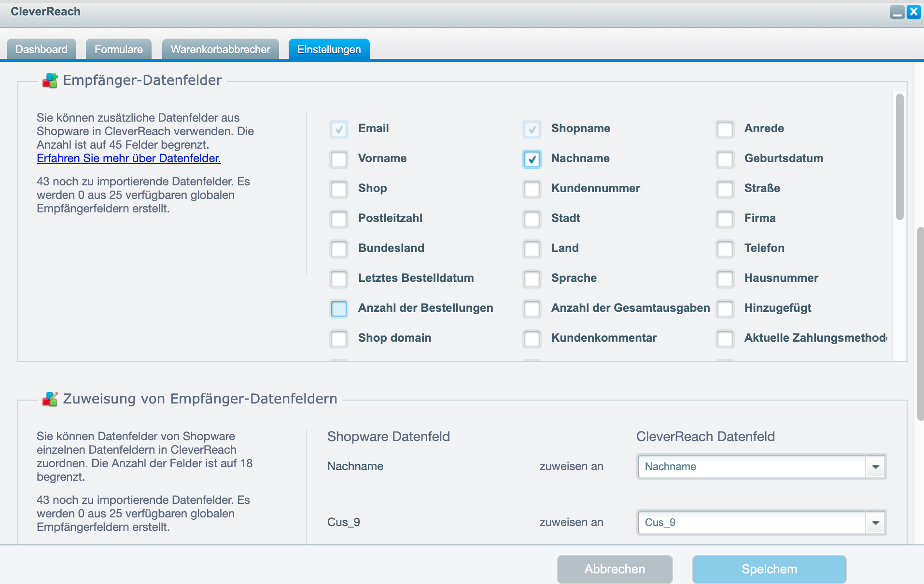The image size is (924, 584).
Task: Enable the Vorname checkbox
Action: (339, 159)
